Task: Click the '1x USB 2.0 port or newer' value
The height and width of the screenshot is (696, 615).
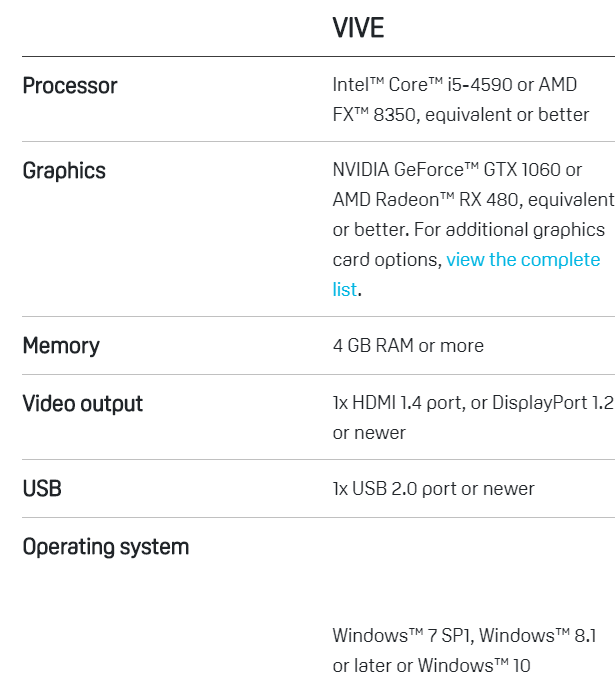Action: [433, 489]
